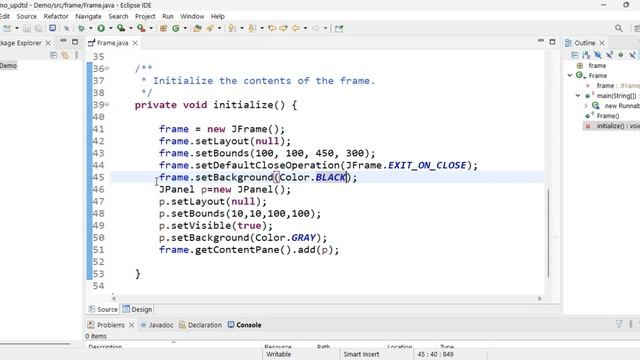Close the Frame.java editor tab
The width and height of the screenshot is (640, 360).
(135, 43)
